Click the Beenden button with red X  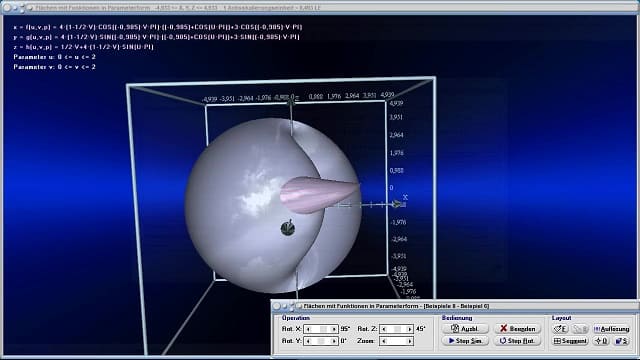pos(518,329)
